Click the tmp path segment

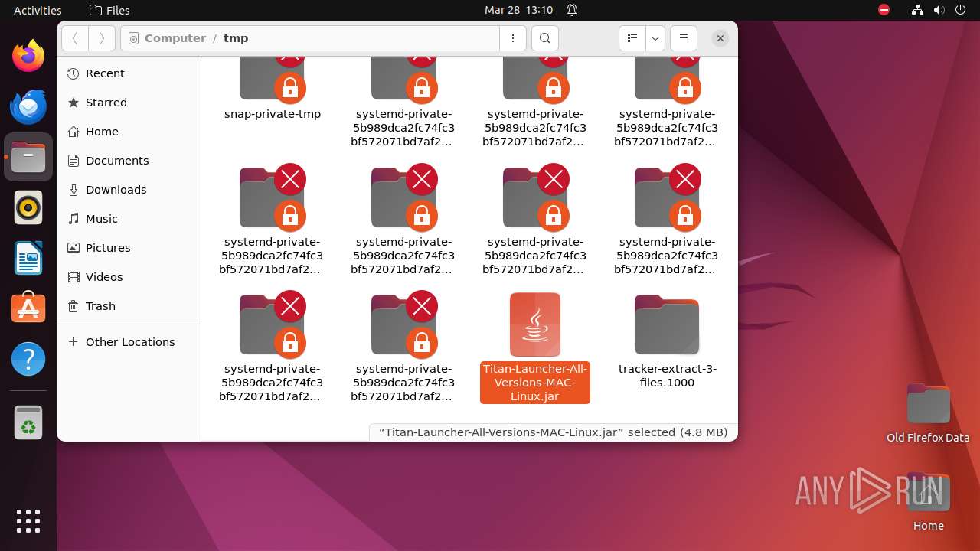coord(236,38)
